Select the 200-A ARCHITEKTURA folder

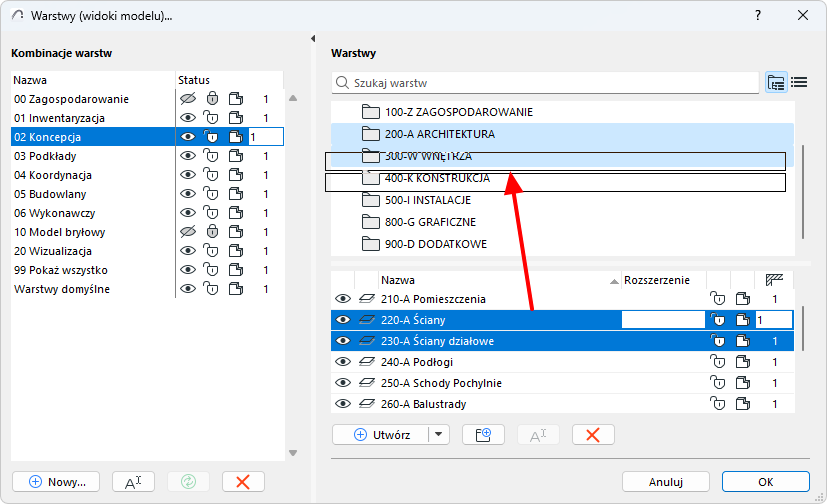point(562,134)
